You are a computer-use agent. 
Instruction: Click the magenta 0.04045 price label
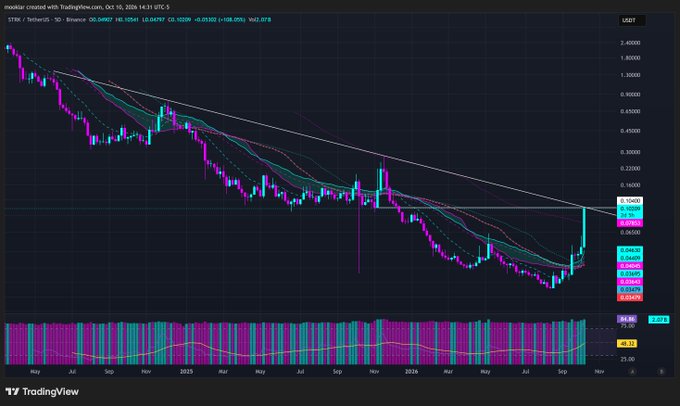pos(630,266)
